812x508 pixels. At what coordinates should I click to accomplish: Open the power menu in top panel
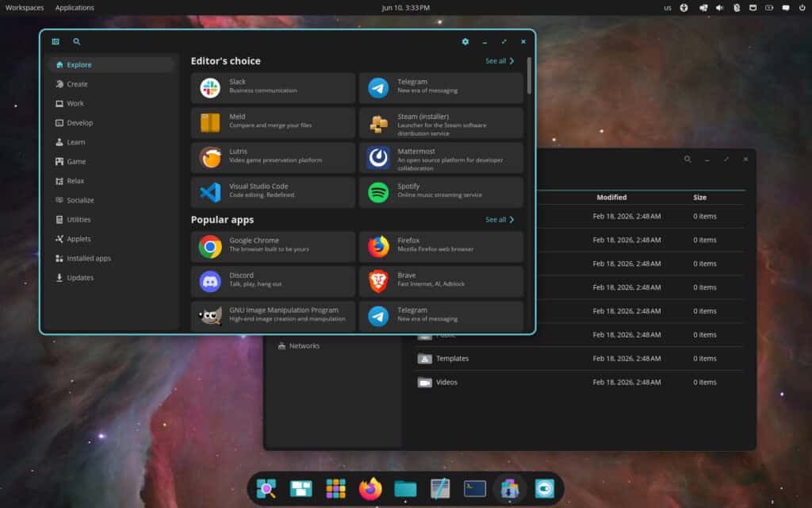click(802, 8)
